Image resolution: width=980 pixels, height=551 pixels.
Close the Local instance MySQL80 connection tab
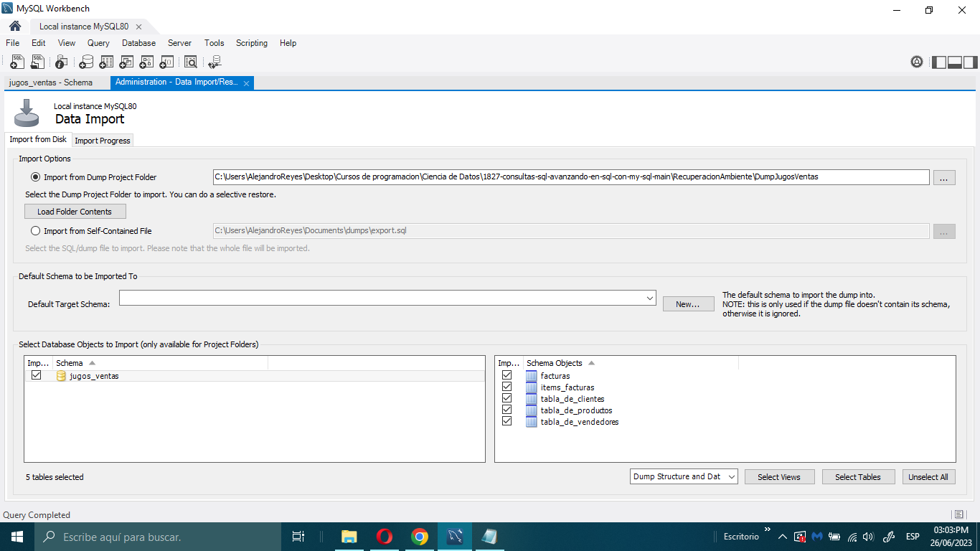point(138,27)
